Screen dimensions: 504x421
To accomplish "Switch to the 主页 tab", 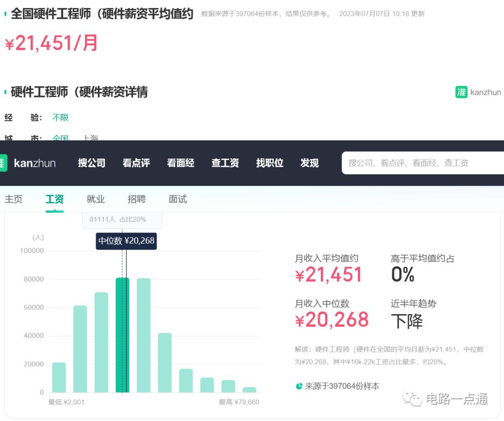I will pyautogui.click(x=14, y=199).
